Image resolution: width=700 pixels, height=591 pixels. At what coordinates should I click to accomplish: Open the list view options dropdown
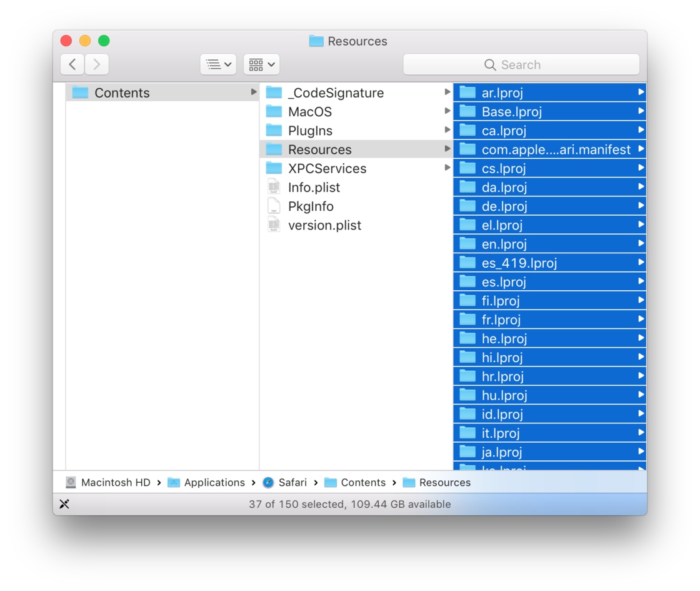point(218,64)
